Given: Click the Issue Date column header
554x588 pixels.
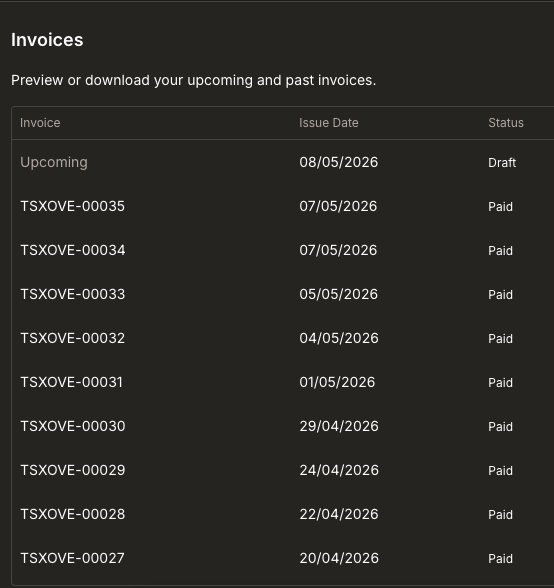Looking at the screenshot, I should (329, 123).
